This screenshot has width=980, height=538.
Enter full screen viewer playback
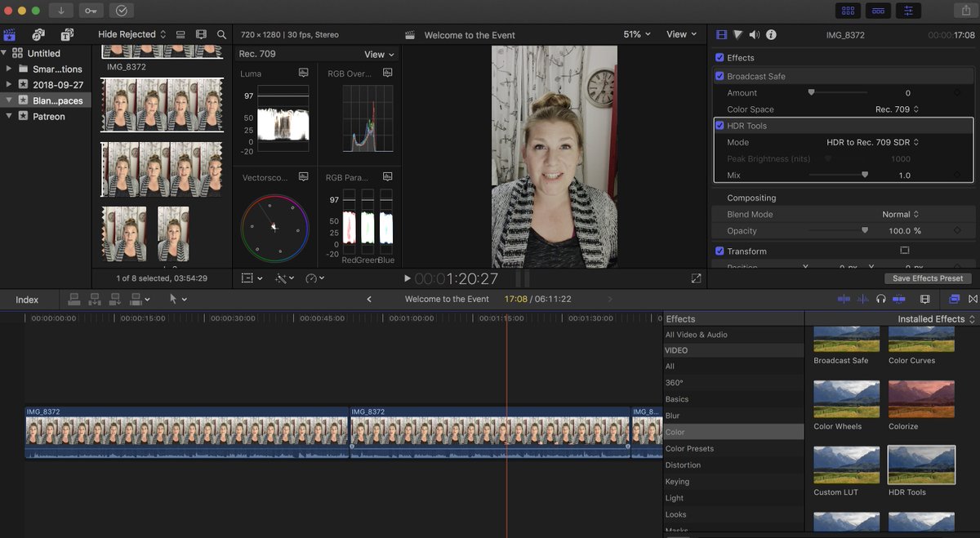pyautogui.click(x=696, y=278)
